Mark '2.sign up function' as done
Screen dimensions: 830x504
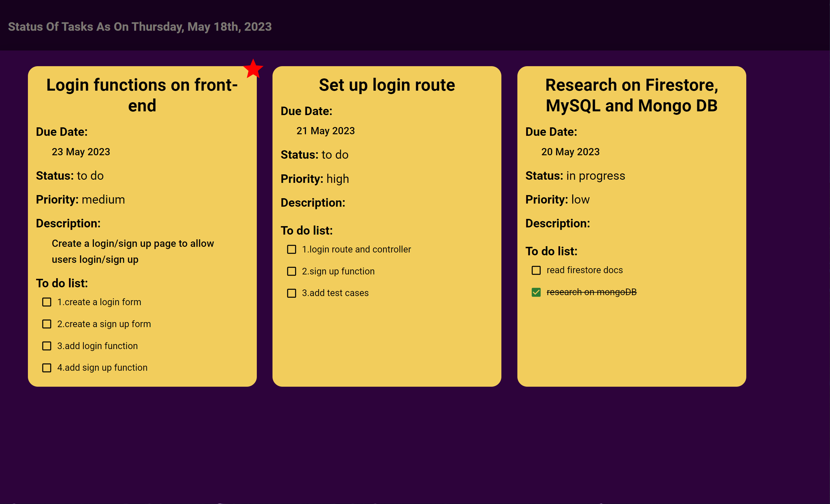pyautogui.click(x=291, y=272)
